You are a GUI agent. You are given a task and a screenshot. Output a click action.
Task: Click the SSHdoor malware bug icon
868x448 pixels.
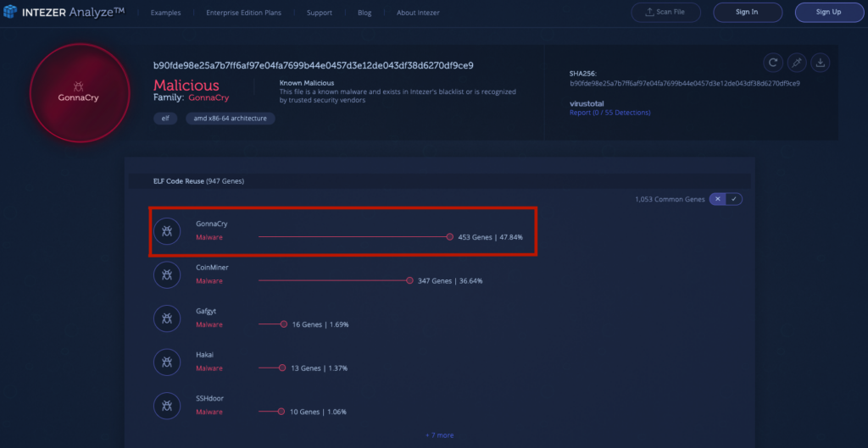(167, 406)
